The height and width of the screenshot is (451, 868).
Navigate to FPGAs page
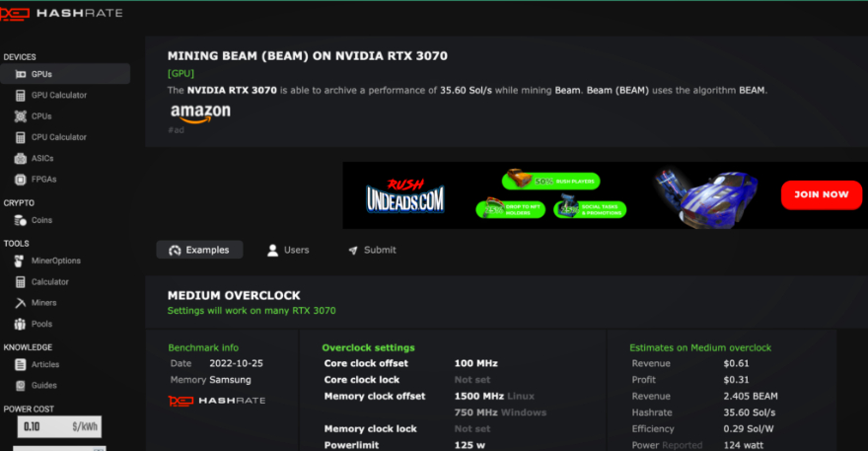tap(43, 180)
